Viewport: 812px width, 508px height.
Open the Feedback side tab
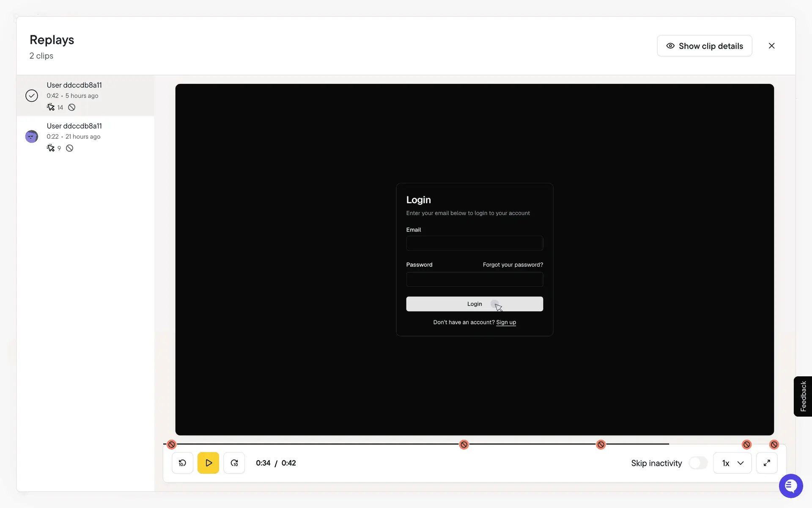(x=803, y=396)
